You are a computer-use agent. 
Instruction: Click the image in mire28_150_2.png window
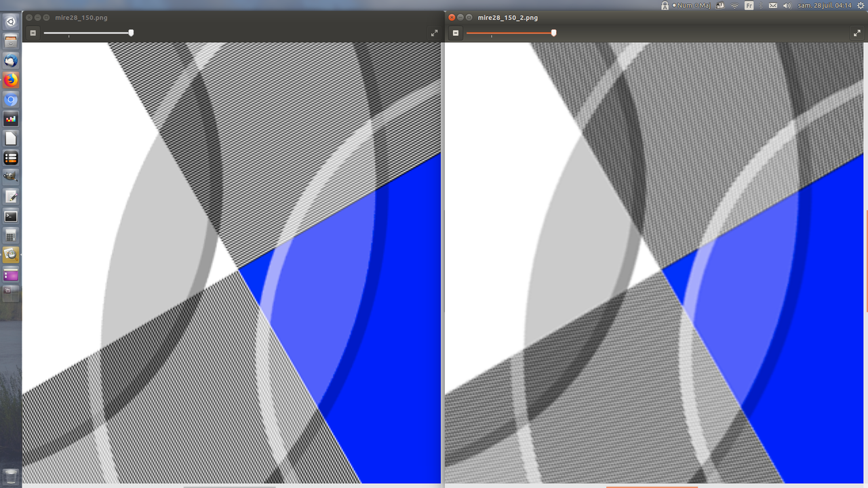(x=654, y=263)
